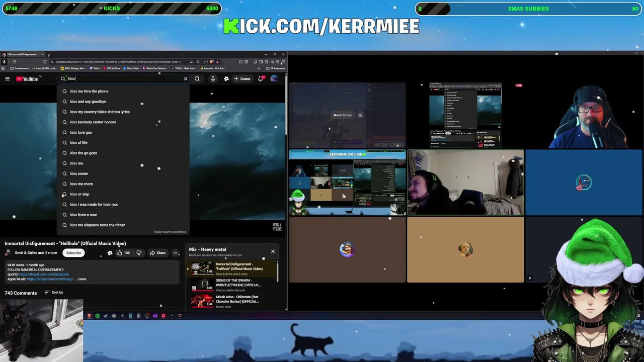The height and width of the screenshot is (362, 644).
Task: Focus the YouTube search field containing 'kiss'
Action: 123,78
